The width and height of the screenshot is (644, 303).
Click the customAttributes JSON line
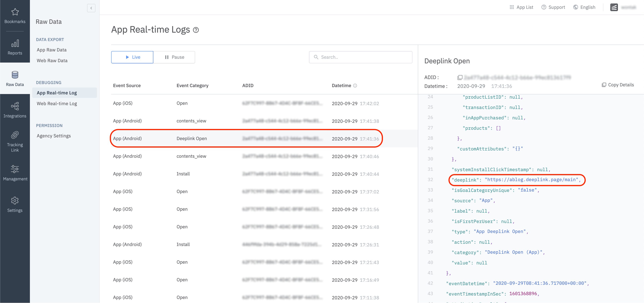[490, 149]
